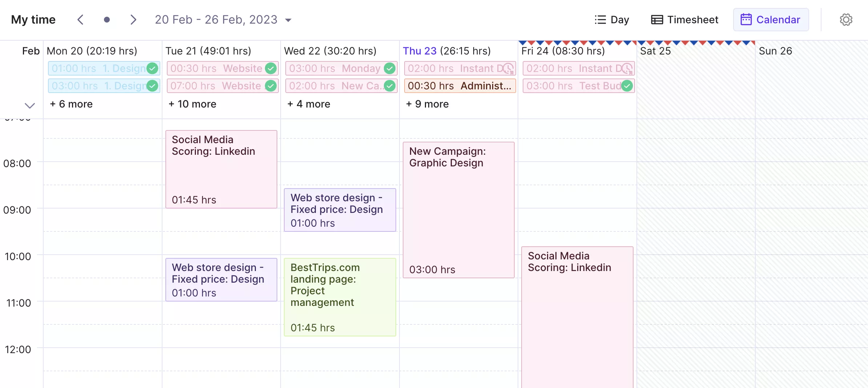This screenshot has height=388, width=868.
Task: Click the Timesheet table icon
Action: click(x=657, y=20)
